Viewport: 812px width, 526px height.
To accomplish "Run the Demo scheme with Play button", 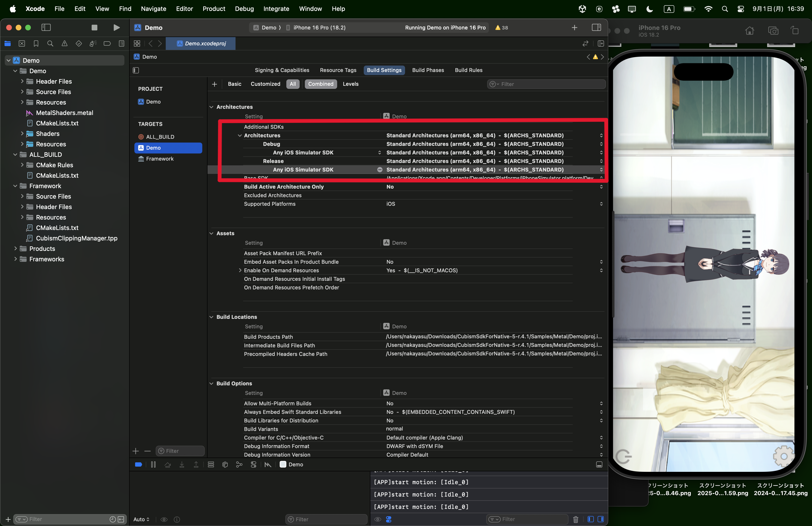I will click(x=116, y=28).
